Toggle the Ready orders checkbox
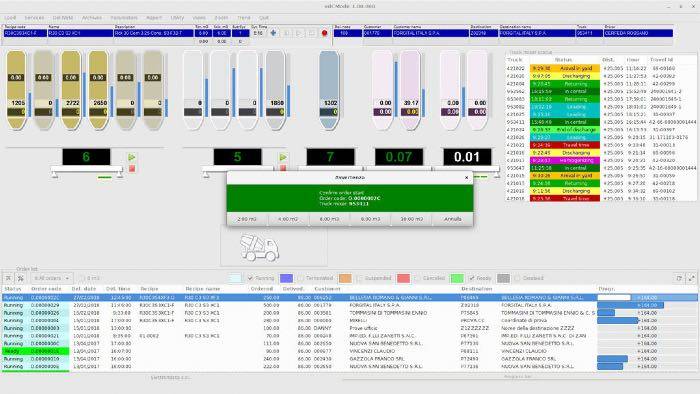 pyautogui.click(x=471, y=278)
